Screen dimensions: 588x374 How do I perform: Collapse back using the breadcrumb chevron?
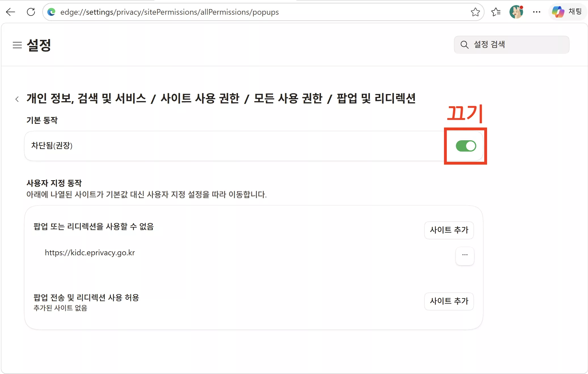tap(17, 99)
